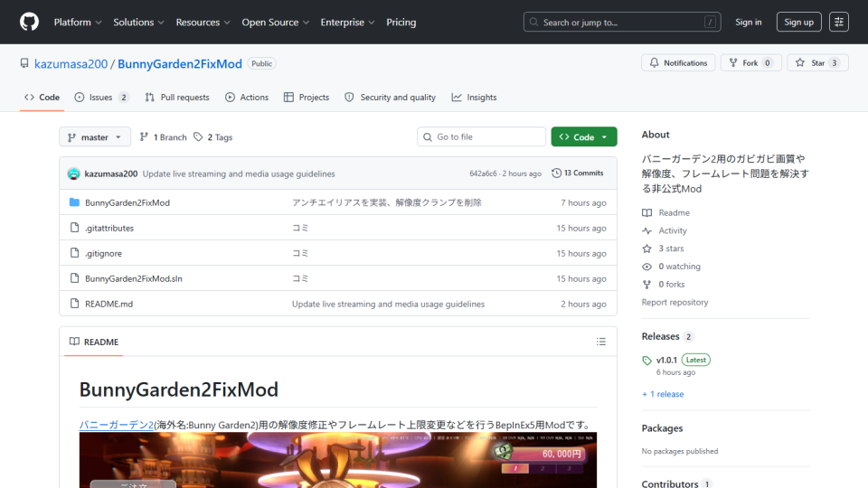This screenshot has height=488, width=868.
Task: Open the Notifications sign-in button
Action: point(678,63)
